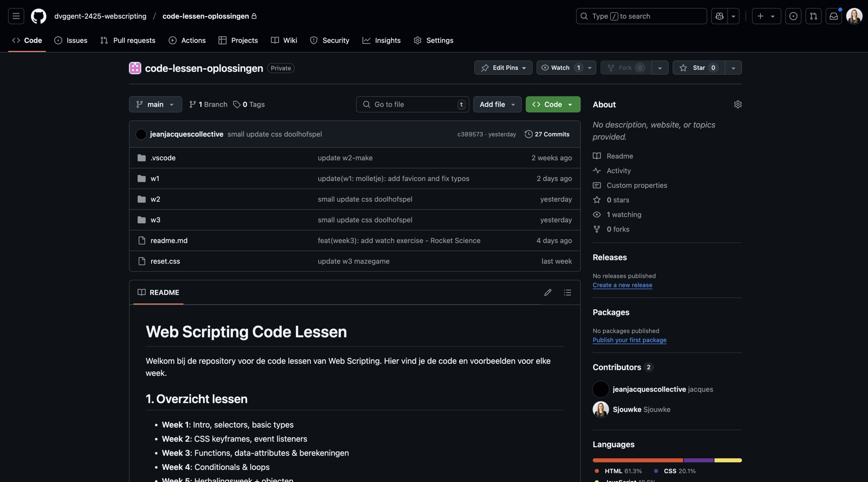Open the Copilot chat icon
Image resolution: width=868 pixels, height=482 pixels.
click(719, 16)
